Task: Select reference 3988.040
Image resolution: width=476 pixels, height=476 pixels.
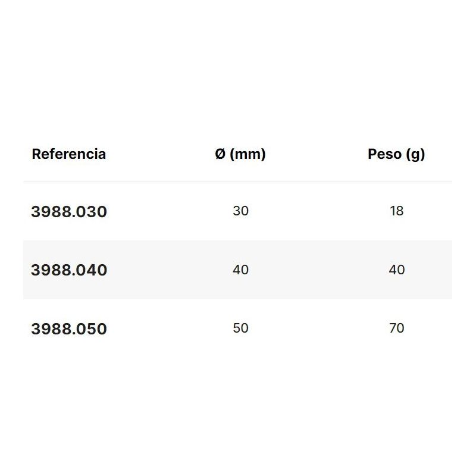Action: (69, 270)
